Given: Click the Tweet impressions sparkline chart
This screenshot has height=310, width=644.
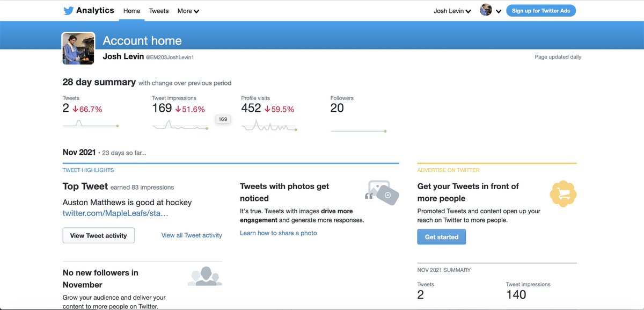Looking at the screenshot, I should [x=180, y=126].
